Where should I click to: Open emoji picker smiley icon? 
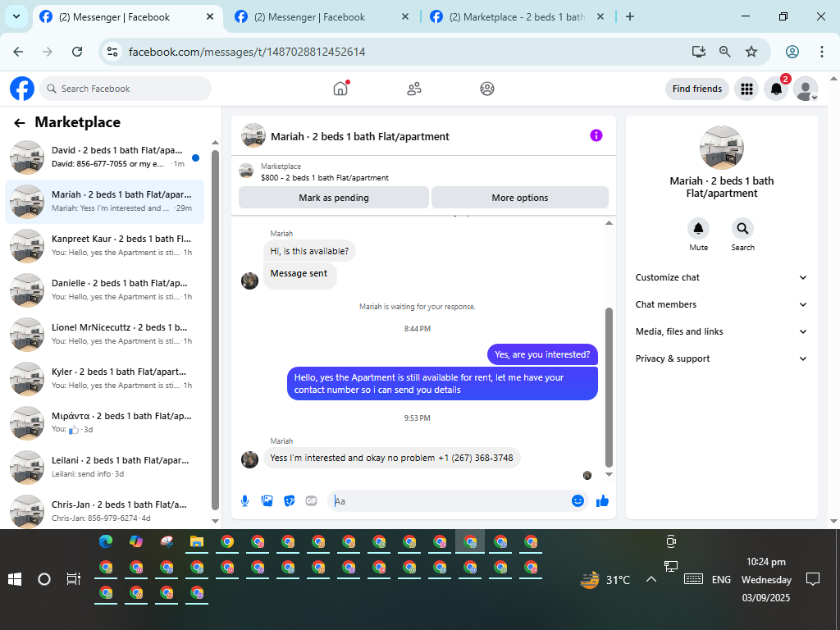coord(577,501)
